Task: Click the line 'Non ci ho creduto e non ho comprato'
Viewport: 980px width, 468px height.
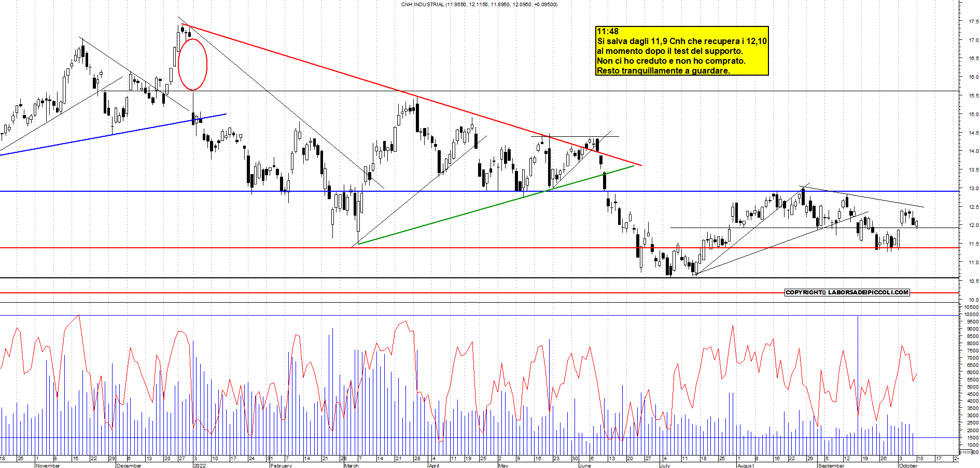Action: [671, 61]
